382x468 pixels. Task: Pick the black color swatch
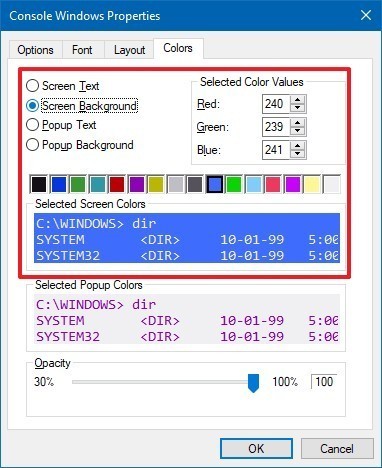point(39,184)
